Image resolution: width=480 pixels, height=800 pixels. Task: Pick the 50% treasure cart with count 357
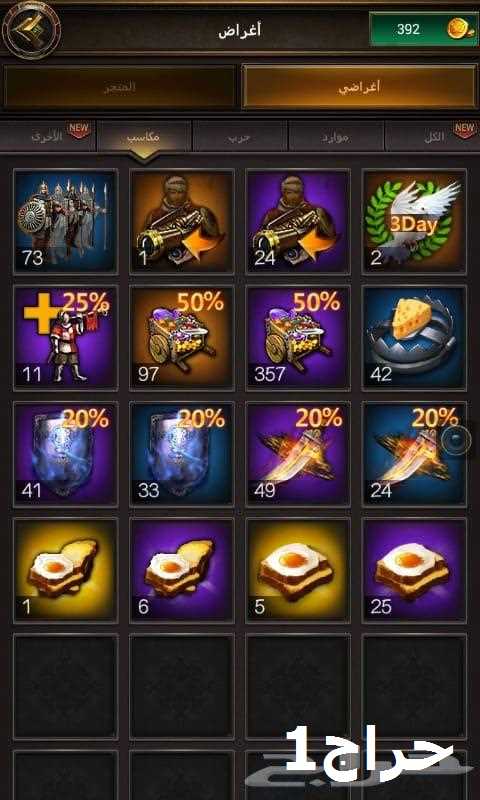coord(298,338)
